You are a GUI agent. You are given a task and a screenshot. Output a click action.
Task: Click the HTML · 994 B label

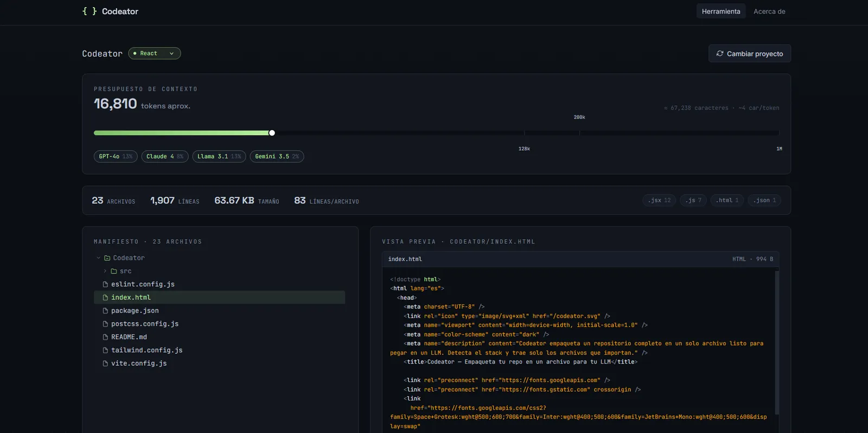coord(752,259)
